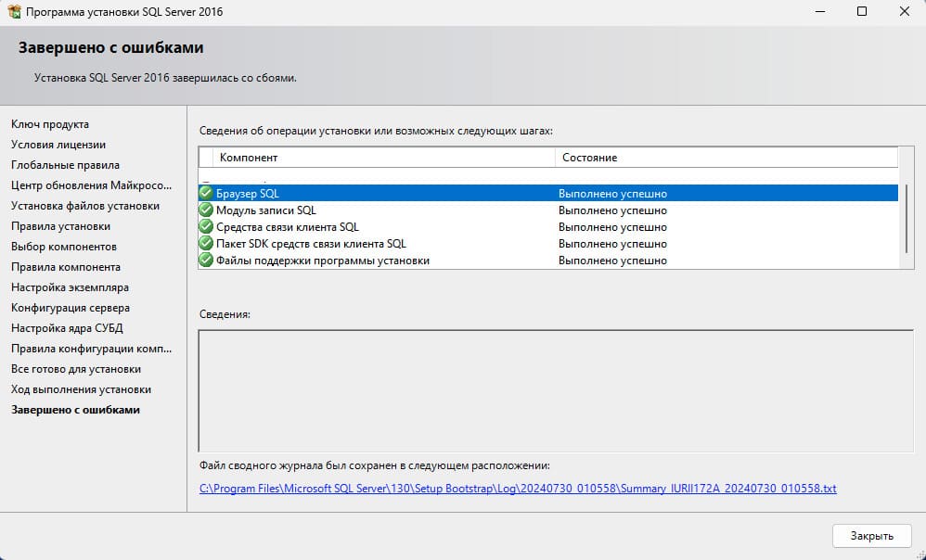Click the Ключ продукта step in sidebar

pyautogui.click(x=50, y=124)
